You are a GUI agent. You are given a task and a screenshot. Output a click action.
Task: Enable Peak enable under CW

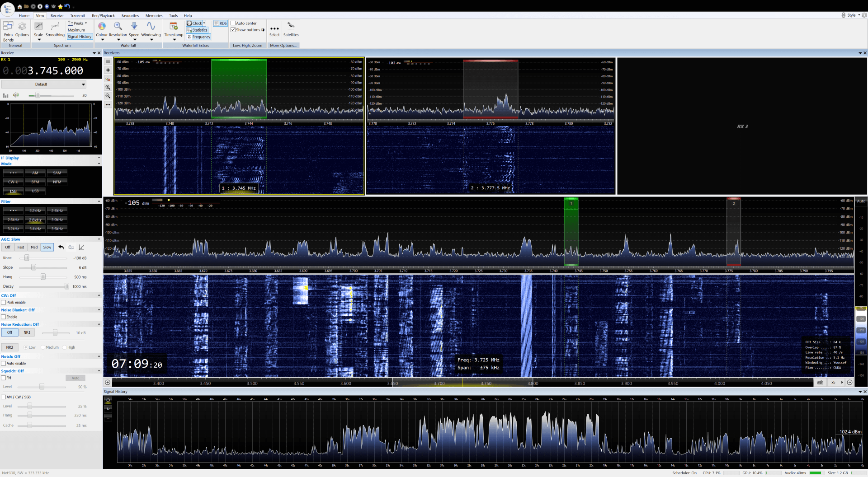coord(3,302)
